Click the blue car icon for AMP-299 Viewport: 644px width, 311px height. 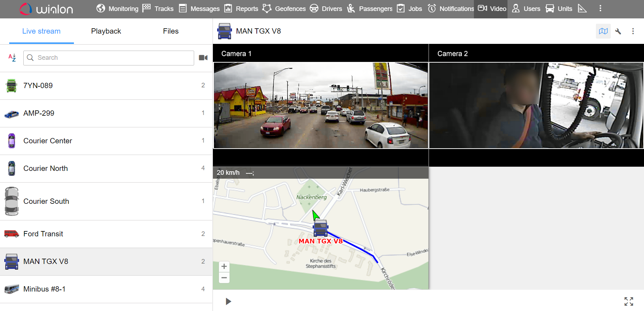pos(12,114)
